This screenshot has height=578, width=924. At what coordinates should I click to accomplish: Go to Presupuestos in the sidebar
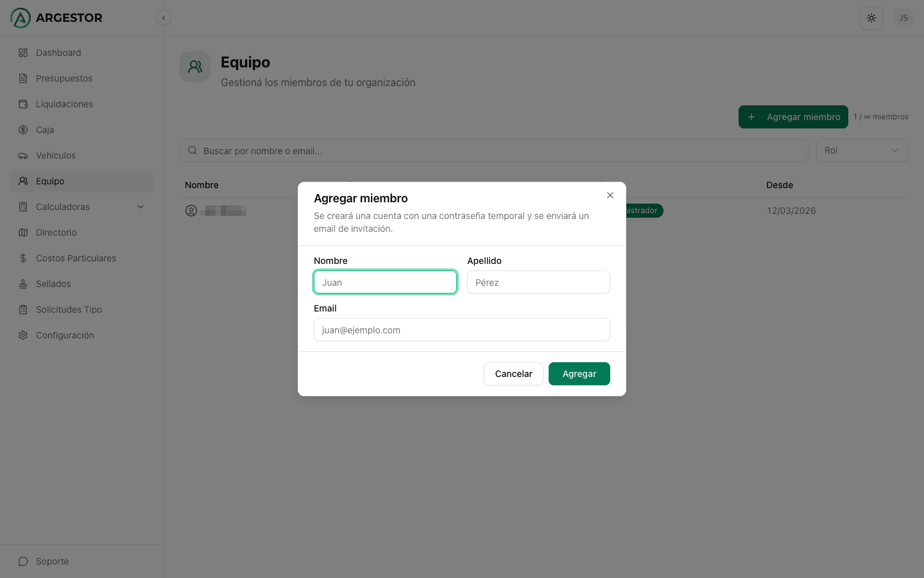(x=64, y=78)
